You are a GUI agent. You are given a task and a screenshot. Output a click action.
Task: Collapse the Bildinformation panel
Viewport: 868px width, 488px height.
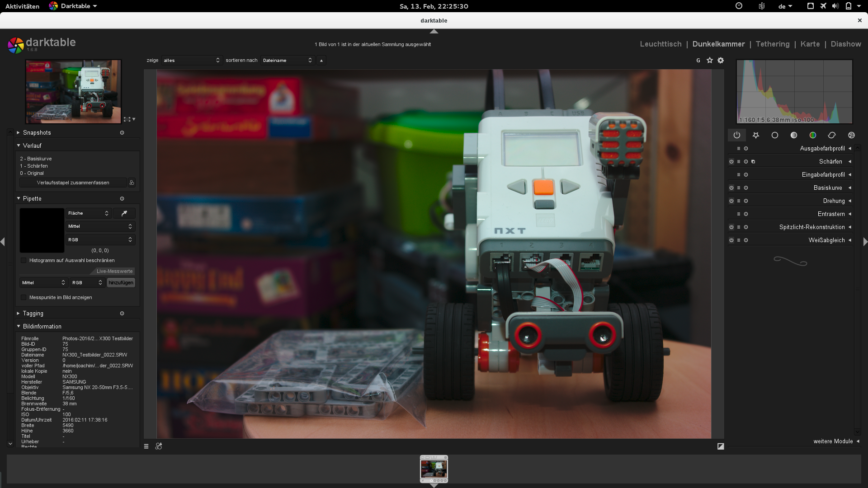[19, 327]
